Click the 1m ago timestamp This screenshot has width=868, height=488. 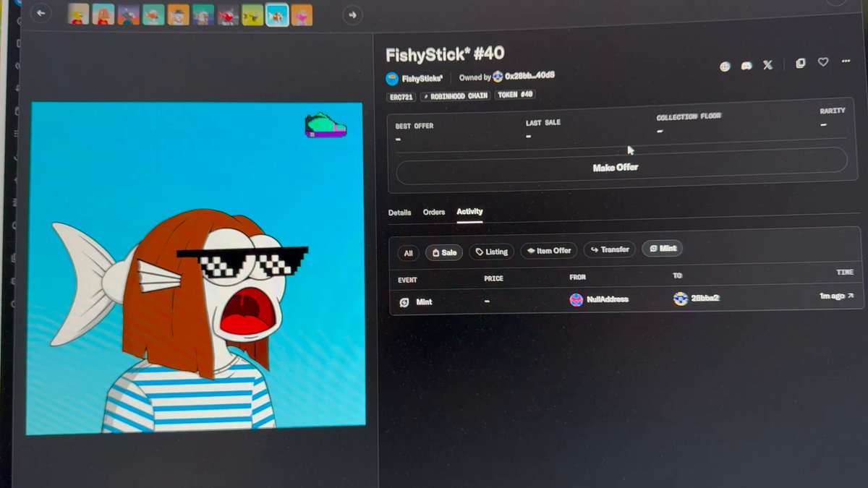pyautogui.click(x=832, y=296)
